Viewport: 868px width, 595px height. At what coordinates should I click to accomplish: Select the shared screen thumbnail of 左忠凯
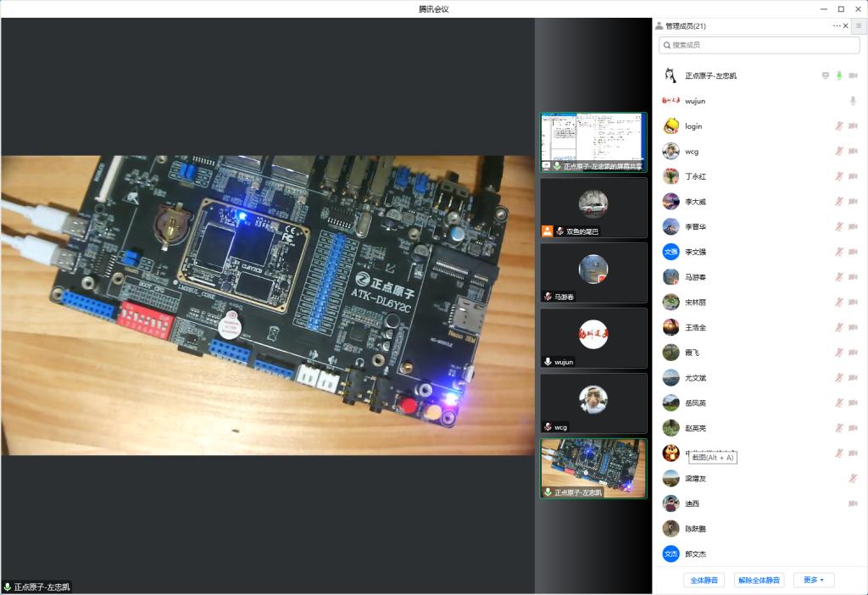(x=593, y=142)
